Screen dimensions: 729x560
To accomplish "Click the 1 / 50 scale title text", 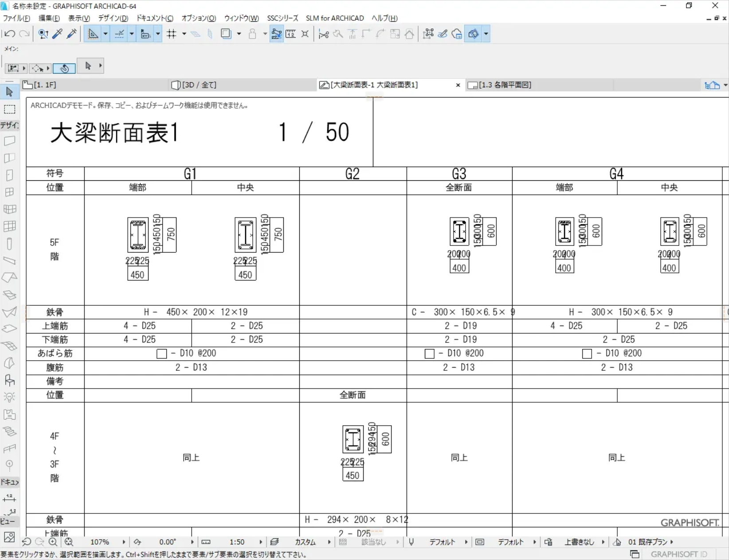I will [x=314, y=132].
